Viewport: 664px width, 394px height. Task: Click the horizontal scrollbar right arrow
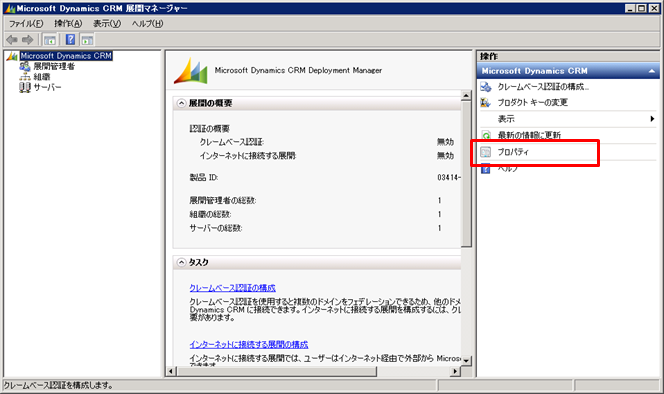coord(455,372)
